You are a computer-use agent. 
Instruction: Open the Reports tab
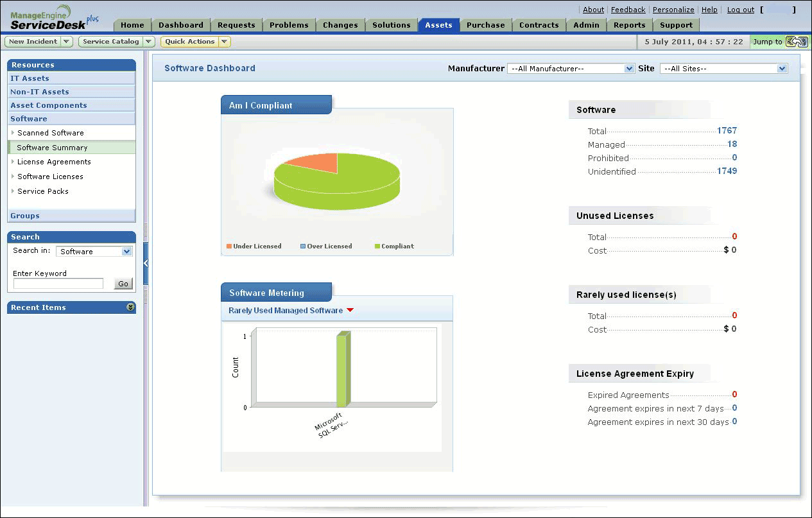coord(629,25)
